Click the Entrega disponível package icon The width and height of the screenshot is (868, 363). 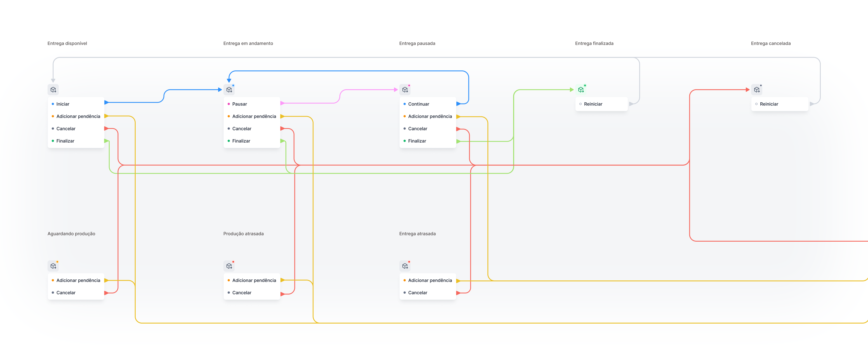(x=53, y=90)
